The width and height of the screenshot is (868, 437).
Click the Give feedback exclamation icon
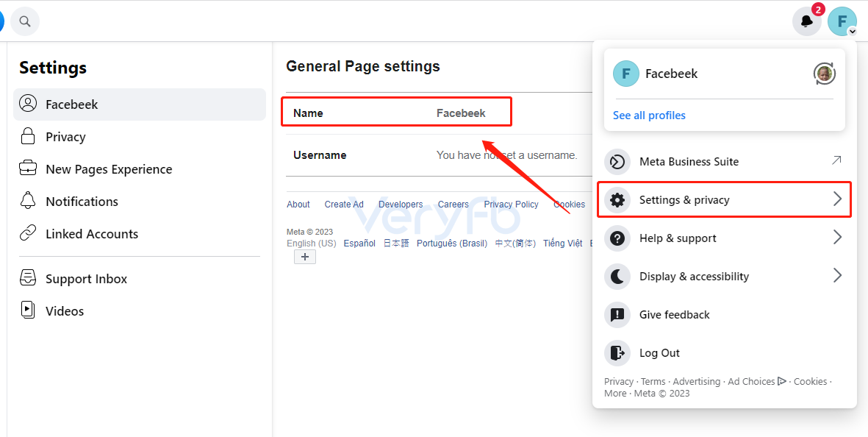[617, 315]
